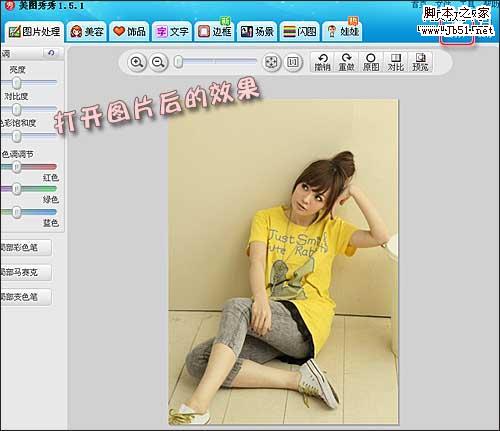Click the 亮度 brightness slider handle

point(16,83)
